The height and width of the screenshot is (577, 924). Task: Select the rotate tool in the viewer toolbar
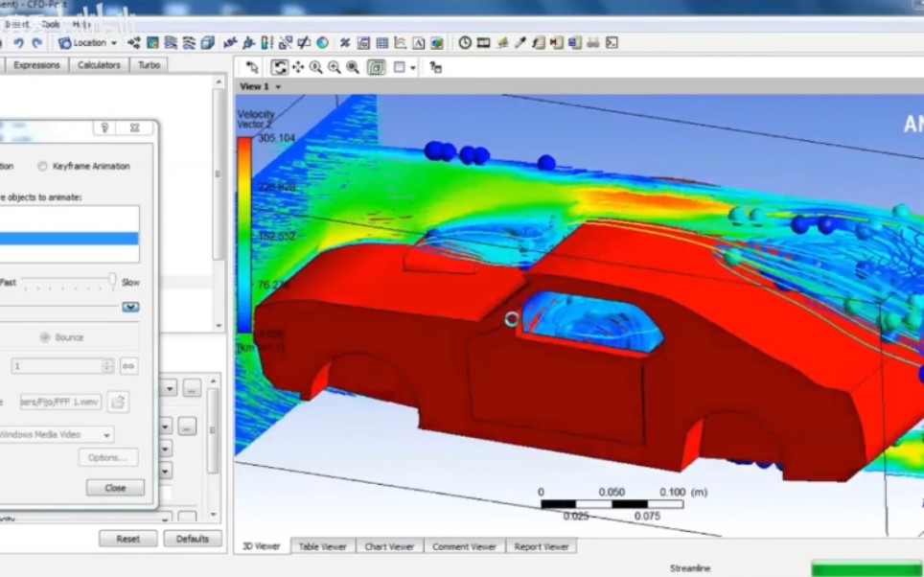coord(281,67)
